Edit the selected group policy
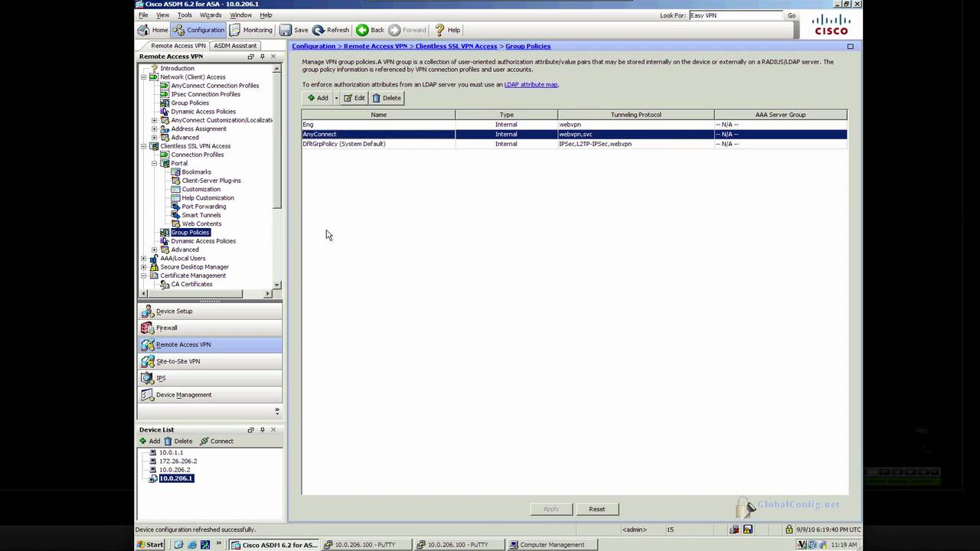The height and width of the screenshot is (551, 980). pos(354,98)
